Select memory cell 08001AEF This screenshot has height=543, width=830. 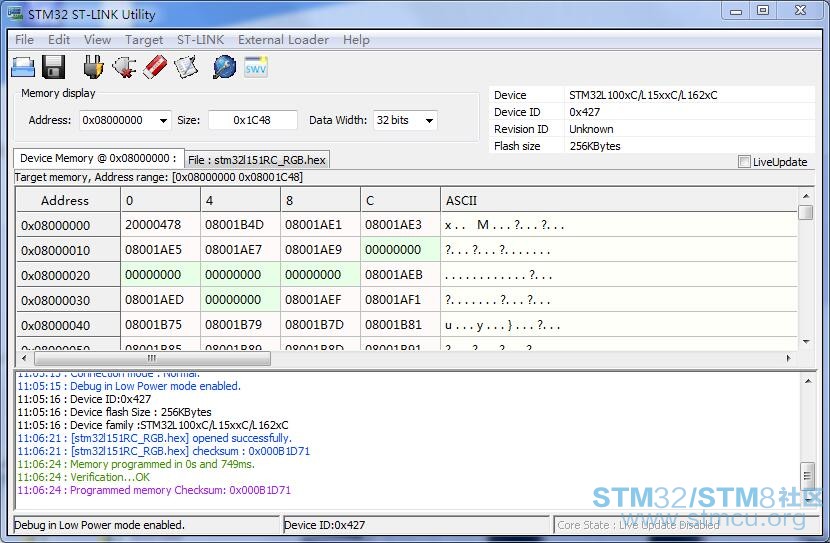pos(320,300)
